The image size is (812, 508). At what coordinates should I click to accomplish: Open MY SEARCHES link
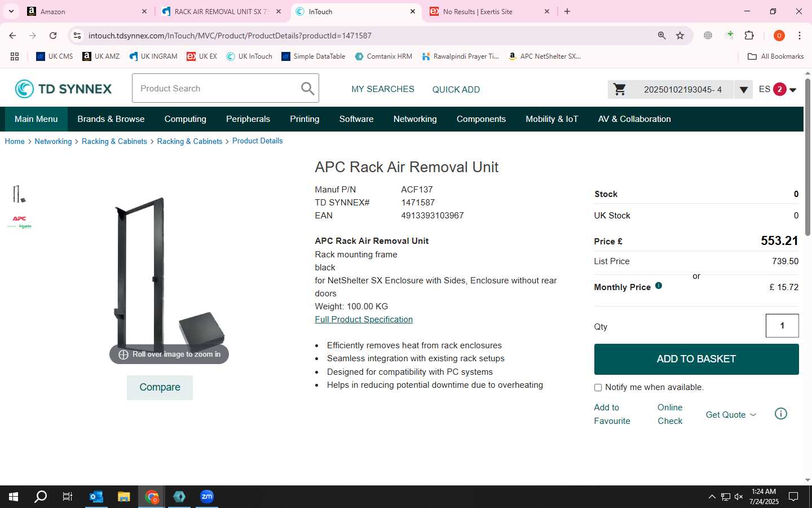click(383, 89)
